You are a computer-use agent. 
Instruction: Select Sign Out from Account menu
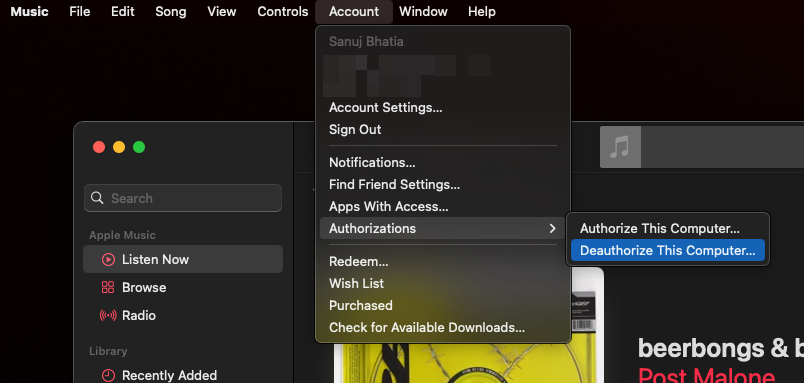(x=443, y=129)
